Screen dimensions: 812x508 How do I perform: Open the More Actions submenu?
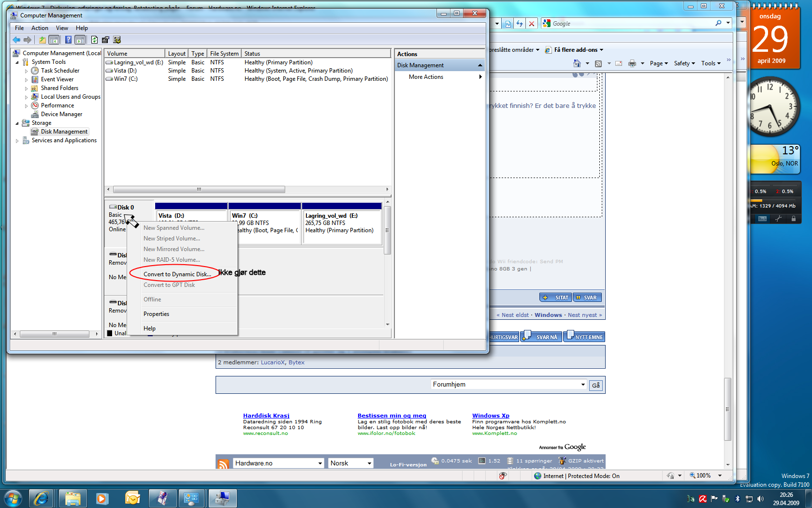coord(439,77)
